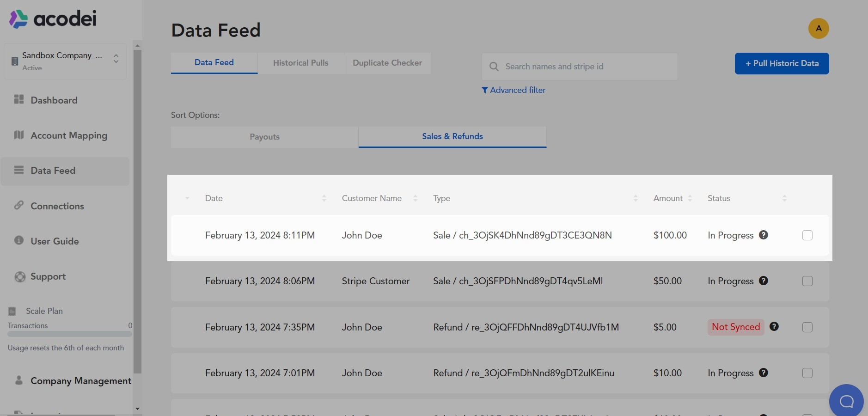Click help icon for $100.00 sale status
Screen dimensions: 868x416
pyautogui.click(x=764, y=235)
